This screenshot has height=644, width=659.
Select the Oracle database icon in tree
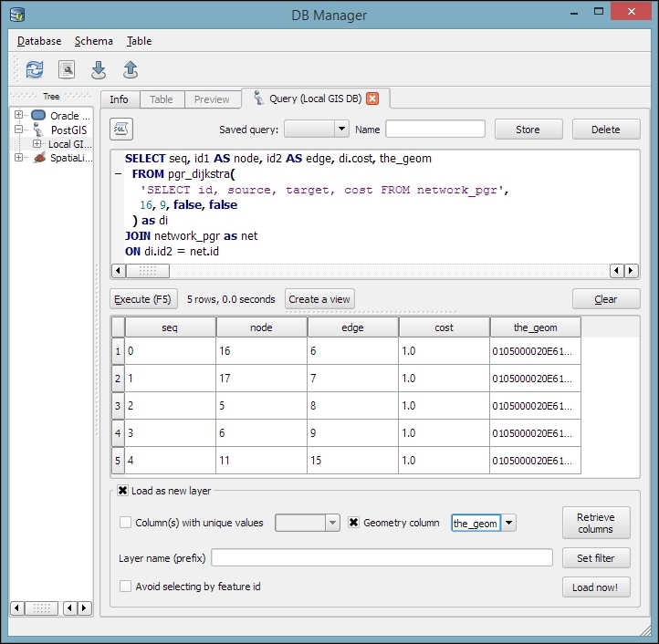click(x=38, y=116)
